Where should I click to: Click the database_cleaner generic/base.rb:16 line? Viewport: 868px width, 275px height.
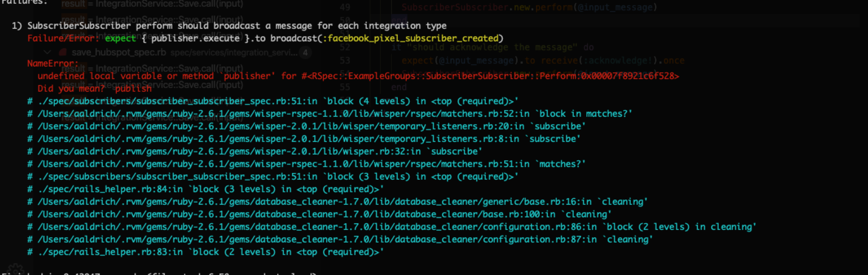click(x=338, y=202)
